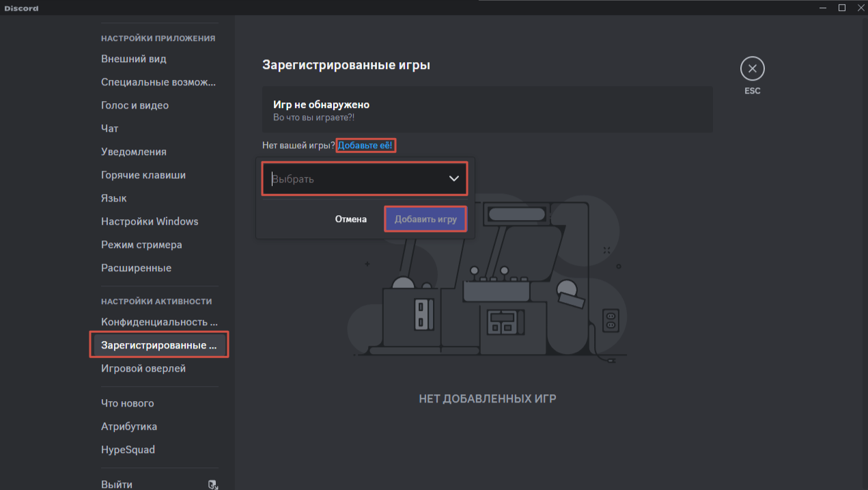This screenshot has width=868, height=490.
Task: Click the Отмена cancel button
Action: click(350, 219)
